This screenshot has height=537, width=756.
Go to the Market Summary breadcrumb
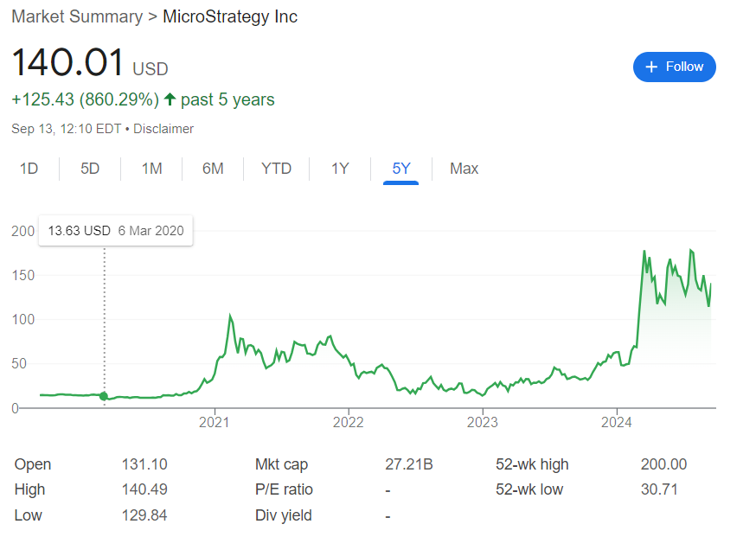(77, 16)
